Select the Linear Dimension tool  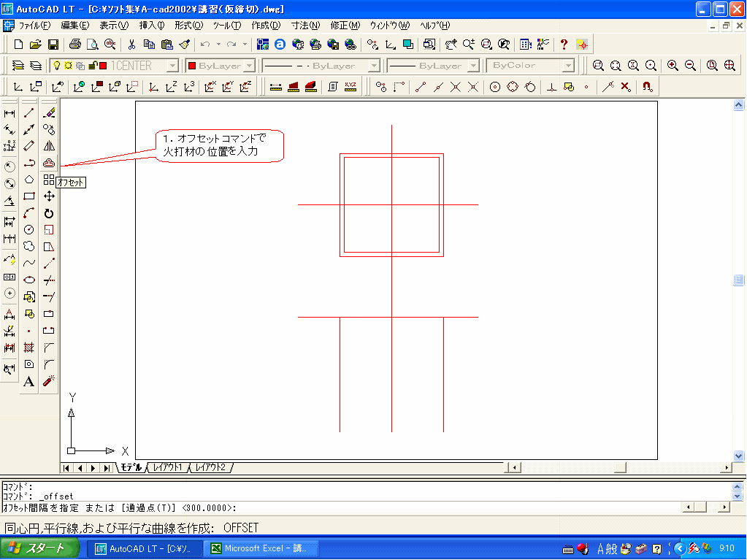(9, 113)
